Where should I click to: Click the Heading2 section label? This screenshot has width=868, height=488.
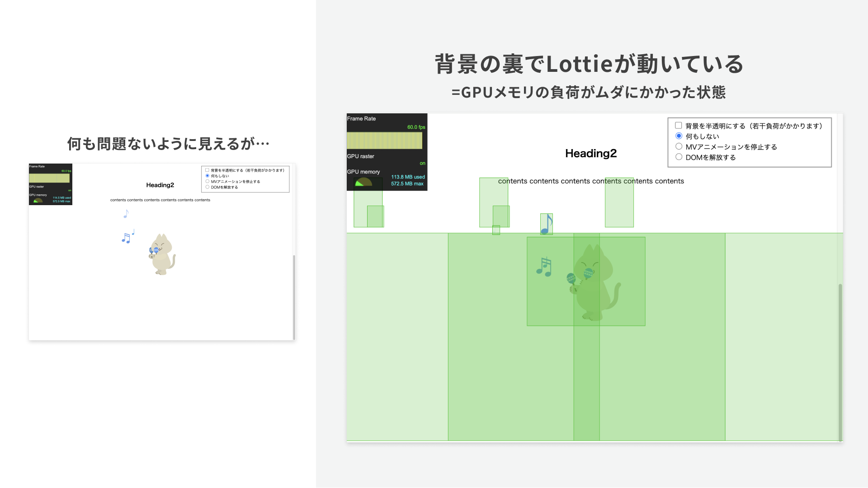[591, 154]
